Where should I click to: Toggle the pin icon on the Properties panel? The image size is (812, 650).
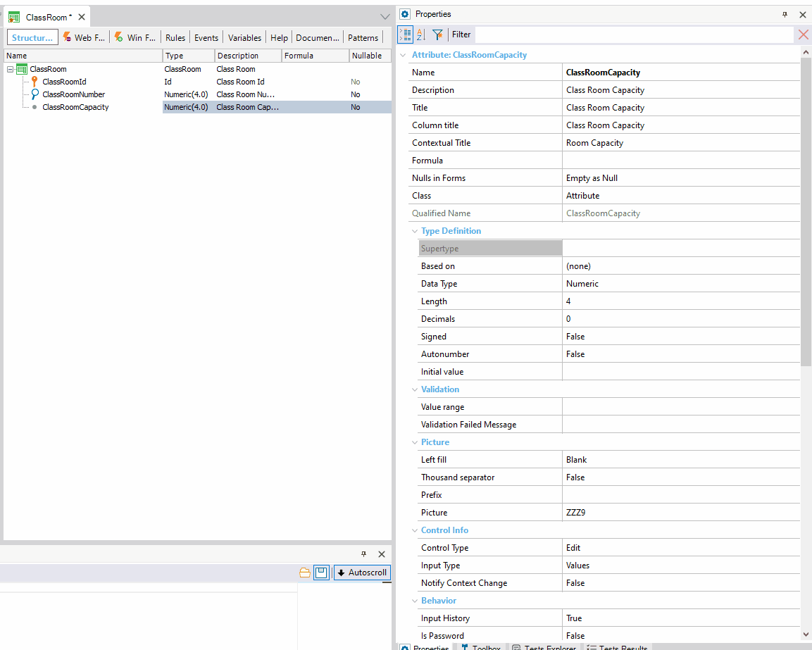tap(785, 14)
